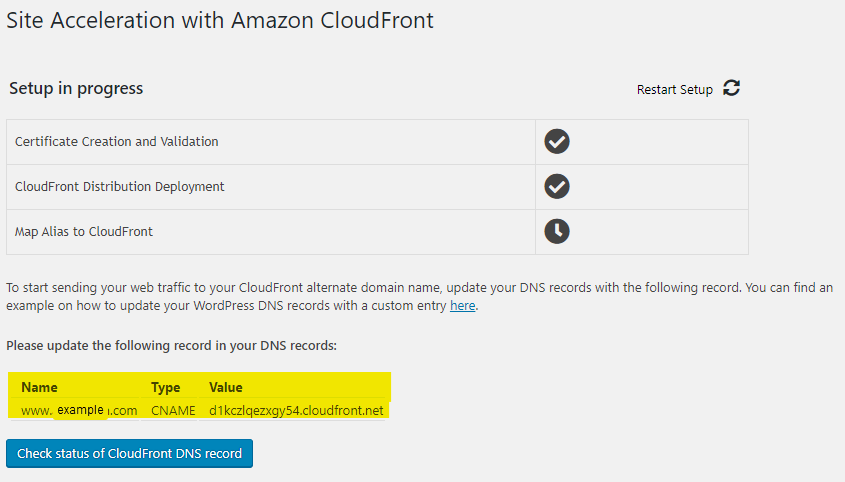The width and height of the screenshot is (845, 482).
Task: Click the CloudFront Distribution Deployment checkmark icon
Action: point(557,186)
